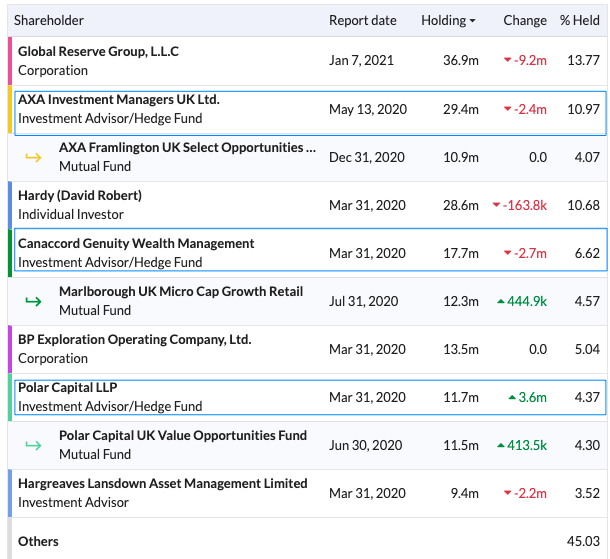Select holding value 17.7m

(x=461, y=253)
